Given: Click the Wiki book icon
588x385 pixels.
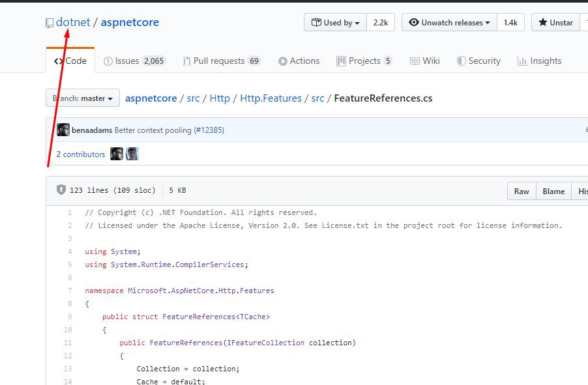Looking at the screenshot, I should coord(415,61).
